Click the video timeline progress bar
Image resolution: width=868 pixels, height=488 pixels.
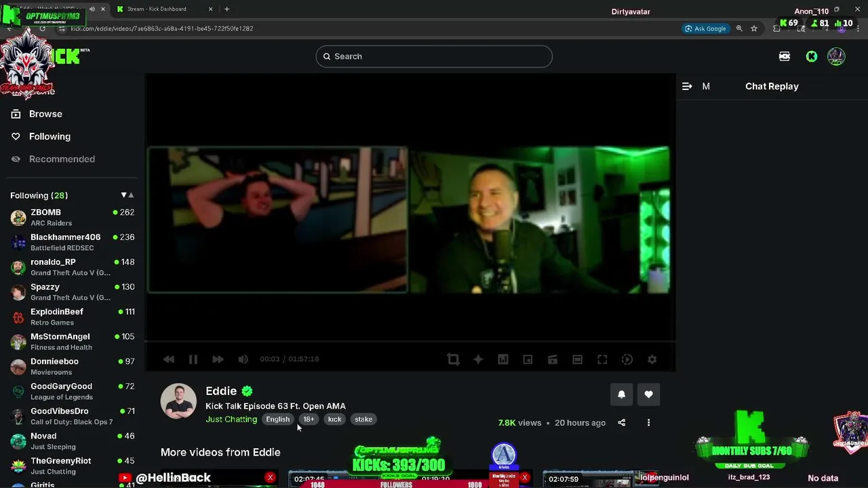(410, 342)
